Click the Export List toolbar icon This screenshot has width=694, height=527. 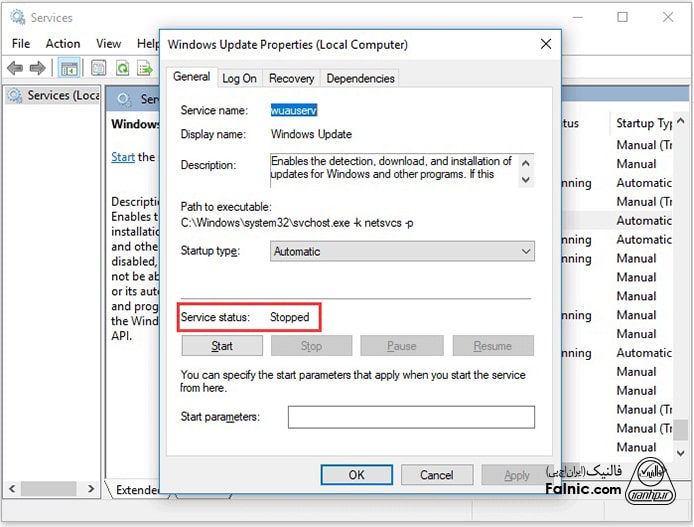coord(145,68)
